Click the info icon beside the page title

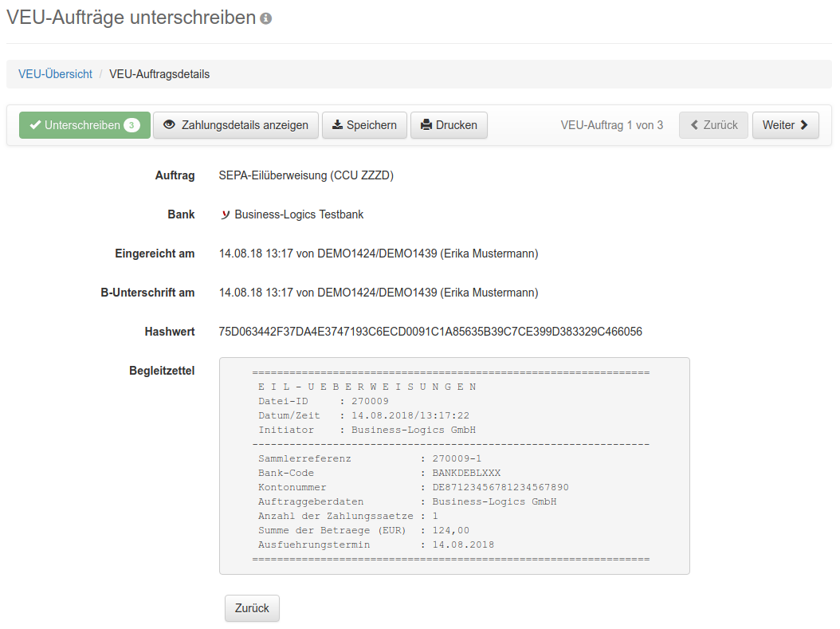click(266, 18)
